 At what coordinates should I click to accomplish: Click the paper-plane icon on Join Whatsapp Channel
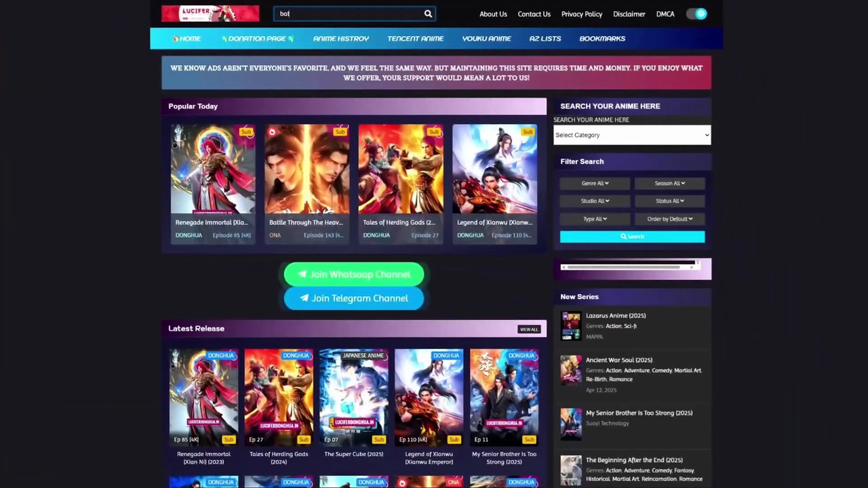[x=302, y=274]
